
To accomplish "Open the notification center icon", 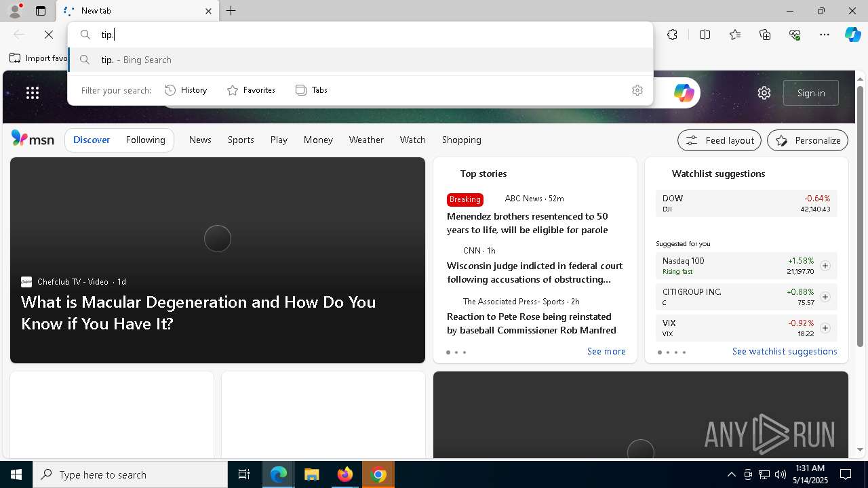I will 846,474.
